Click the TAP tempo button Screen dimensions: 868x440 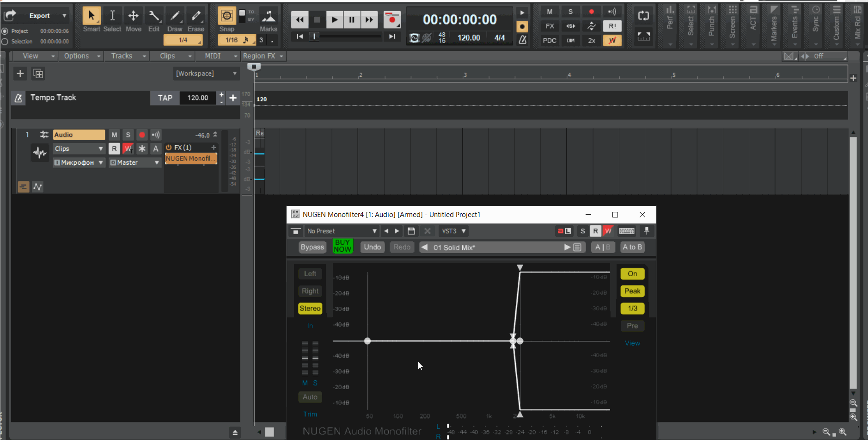click(165, 98)
